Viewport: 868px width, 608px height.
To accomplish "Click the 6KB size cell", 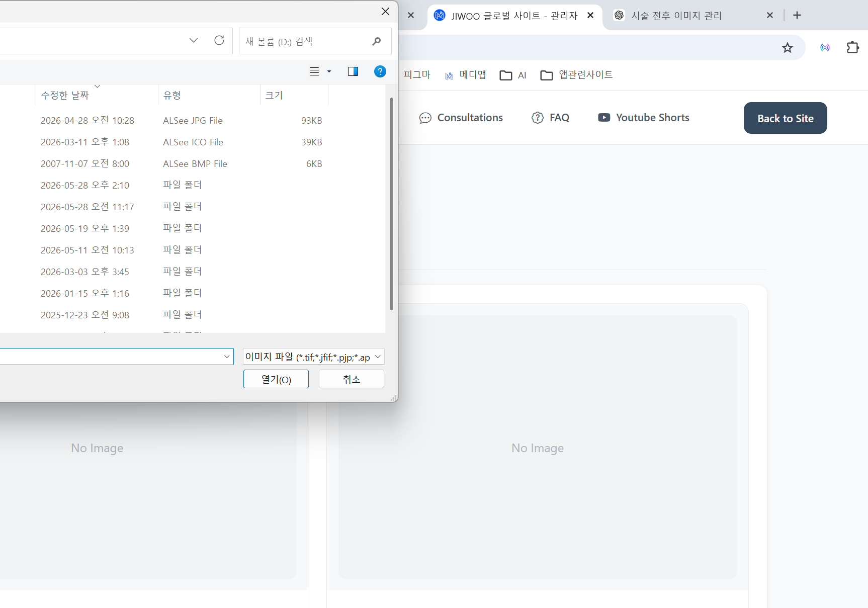I will 314,163.
